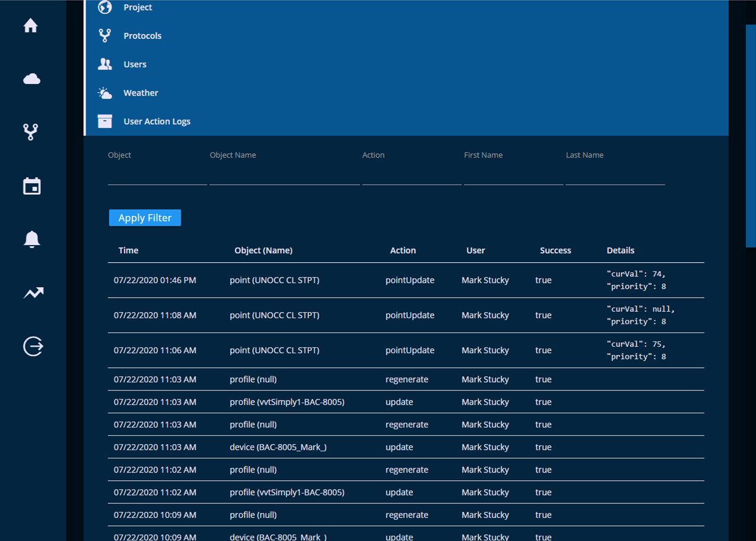Click profile (vvtSimply1-BAC-8005) in 11:03 AM row

pos(287,402)
